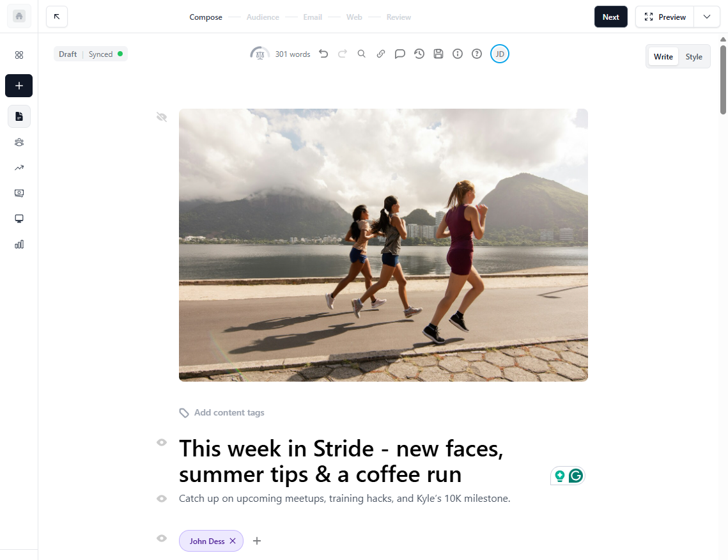This screenshot has height=560, width=728.
Task: Click the vertical scrollbar thumb
Action: point(723,79)
